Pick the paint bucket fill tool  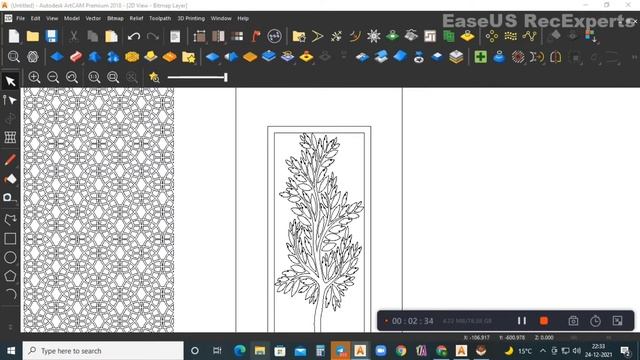click(x=10, y=179)
